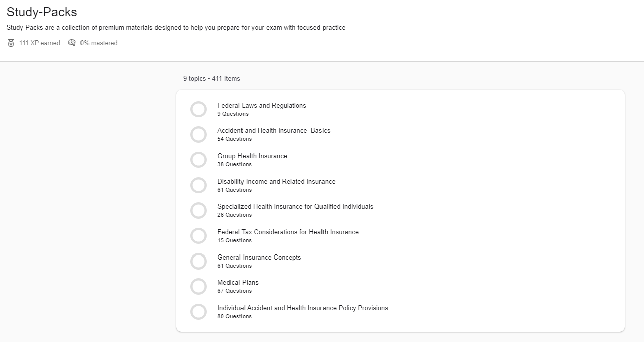Open Individual Accident and Health Policy Provisions
Screen dimensions: 644x342
(x=302, y=308)
